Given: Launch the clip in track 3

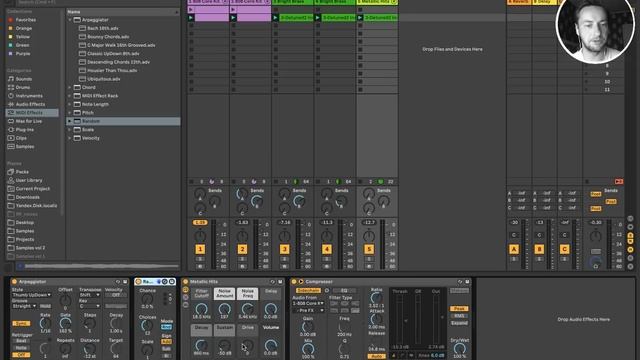Looking at the screenshot, I should tap(276, 18).
